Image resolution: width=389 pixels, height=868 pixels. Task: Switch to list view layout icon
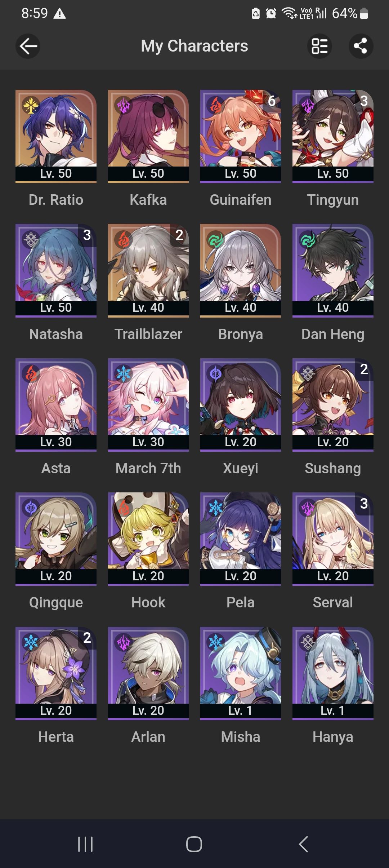tap(319, 46)
